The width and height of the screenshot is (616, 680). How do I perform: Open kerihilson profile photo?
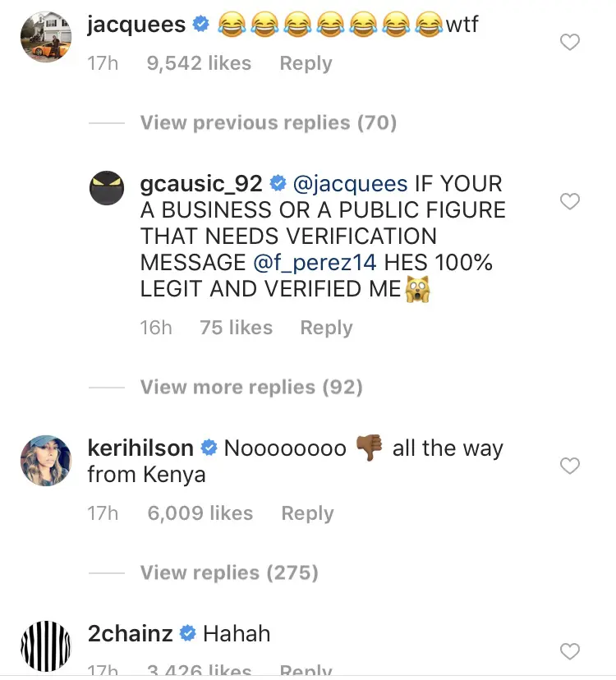(46, 462)
